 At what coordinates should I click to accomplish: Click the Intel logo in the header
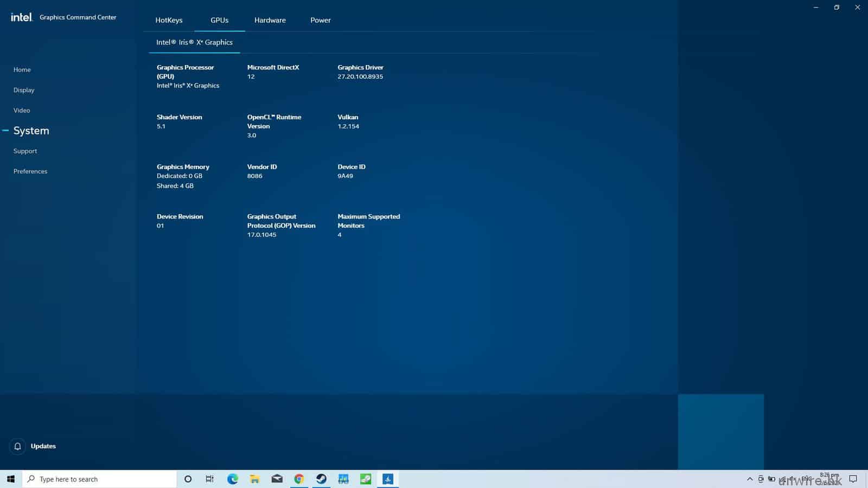[x=21, y=17]
